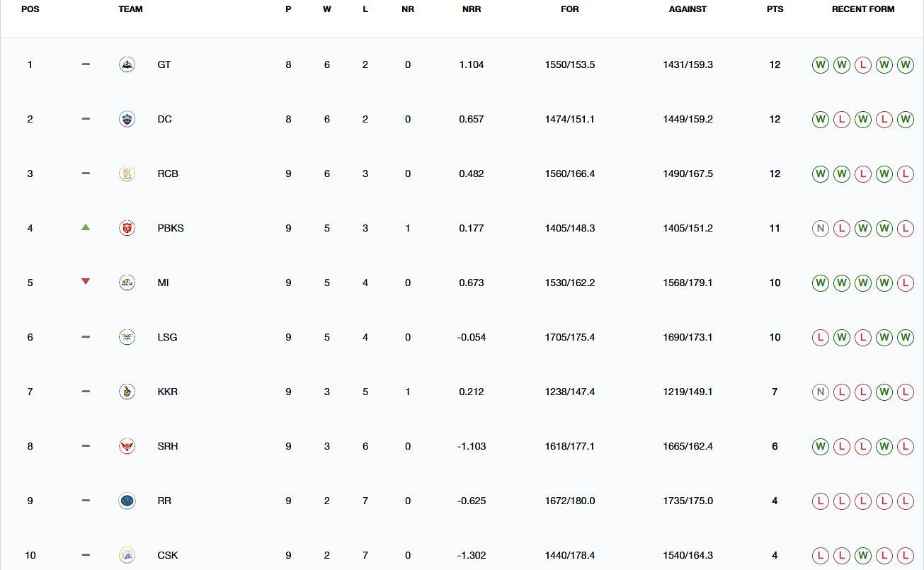This screenshot has height=570, width=924.
Task: Sort by the NRR column header
Action: pos(471,9)
